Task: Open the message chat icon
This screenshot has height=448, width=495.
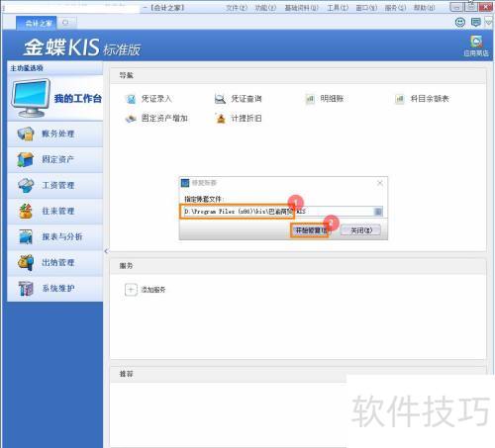Action: point(476,22)
